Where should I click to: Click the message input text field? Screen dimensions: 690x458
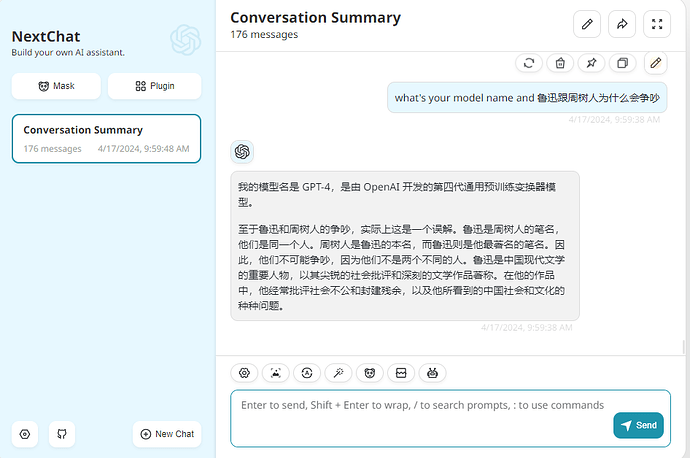pyautogui.click(x=451, y=418)
